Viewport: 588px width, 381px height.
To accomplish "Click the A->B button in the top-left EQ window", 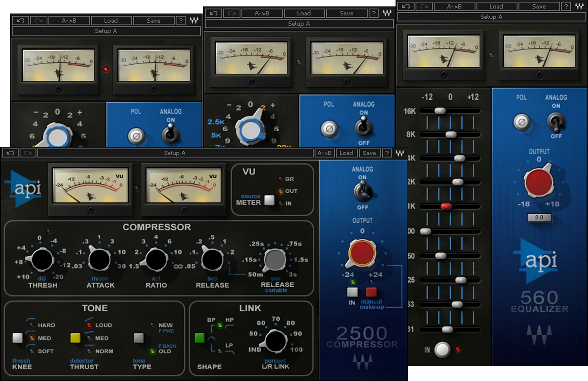I will (x=69, y=20).
